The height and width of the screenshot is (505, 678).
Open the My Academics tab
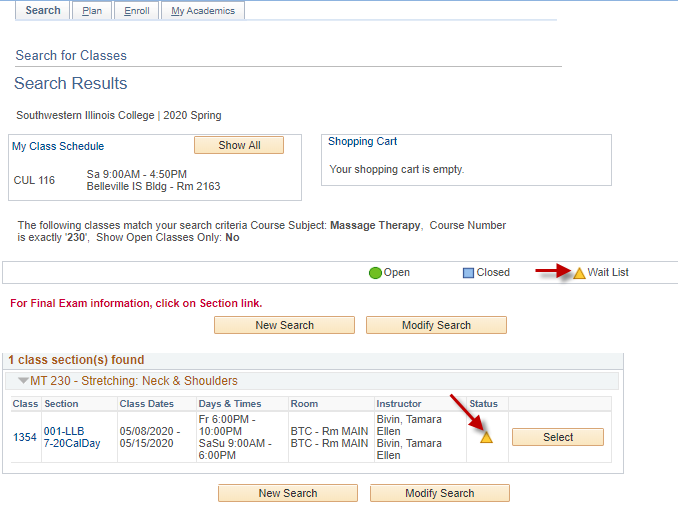(203, 11)
